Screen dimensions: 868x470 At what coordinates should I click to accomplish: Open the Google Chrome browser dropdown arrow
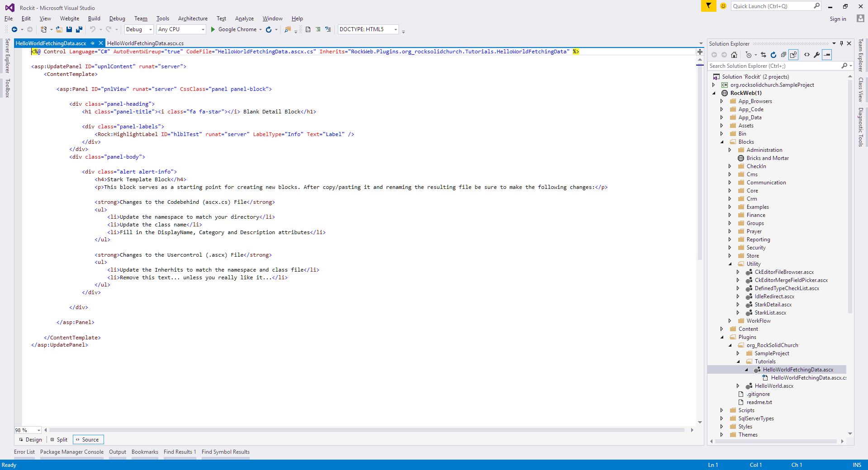pyautogui.click(x=261, y=29)
